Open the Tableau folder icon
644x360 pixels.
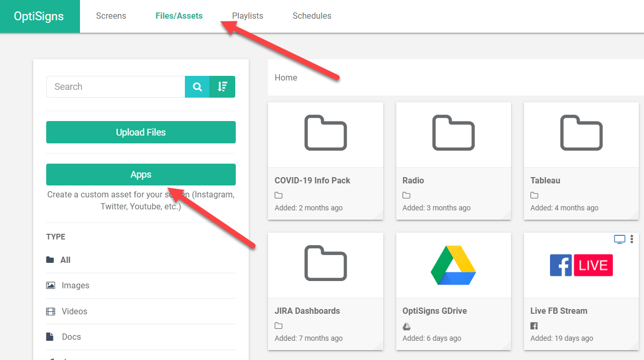coord(581,134)
